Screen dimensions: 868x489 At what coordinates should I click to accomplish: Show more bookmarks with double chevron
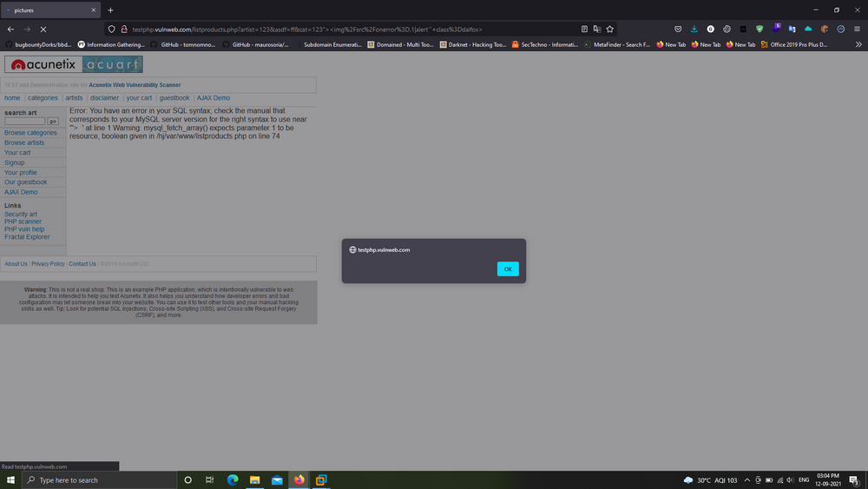(858, 44)
